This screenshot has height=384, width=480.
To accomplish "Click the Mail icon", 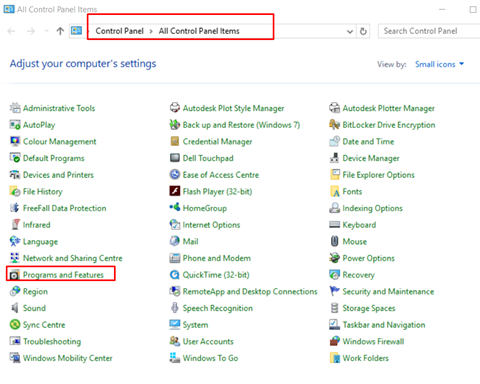I will (175, 241).
